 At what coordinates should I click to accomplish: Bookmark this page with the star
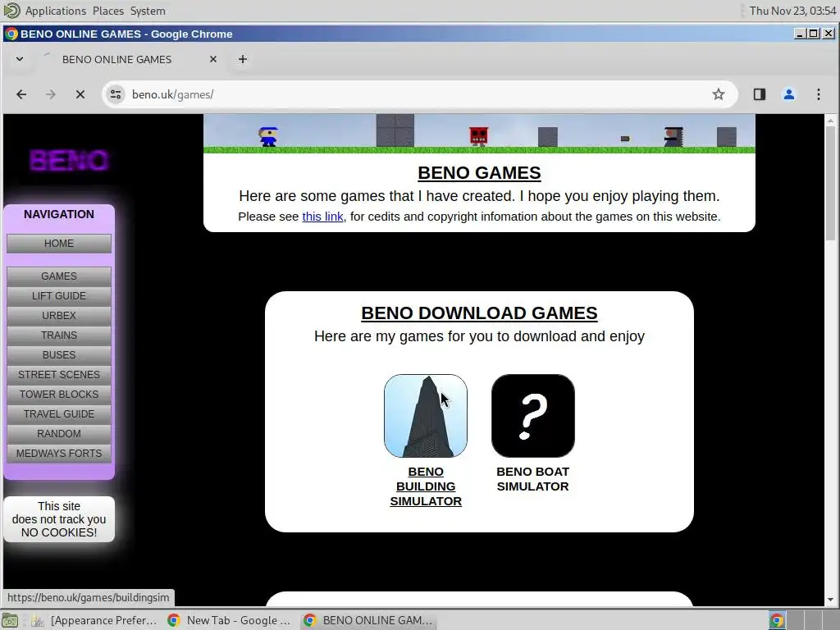tap(719, 94)
